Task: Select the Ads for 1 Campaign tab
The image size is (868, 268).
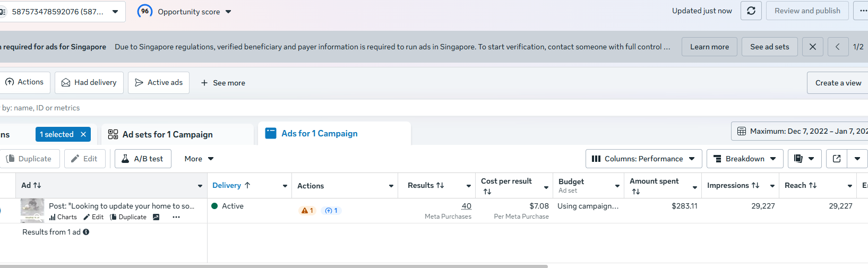Action: point(319,134)
